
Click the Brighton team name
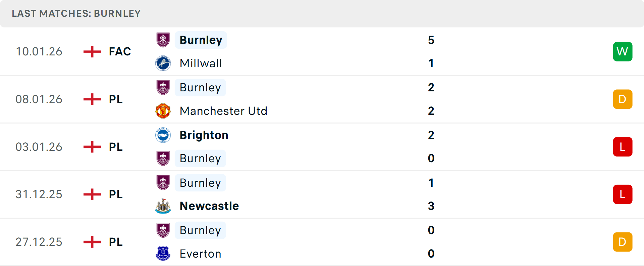pyautogui.click(x=204, y=135)
